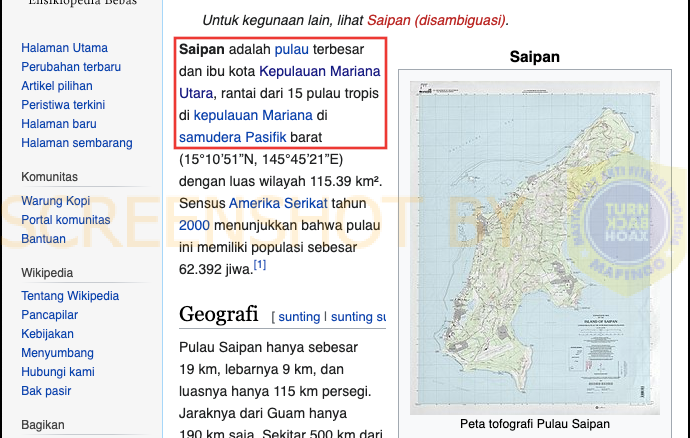Open Tentang Wikipedia link

[x=70, y=295]
